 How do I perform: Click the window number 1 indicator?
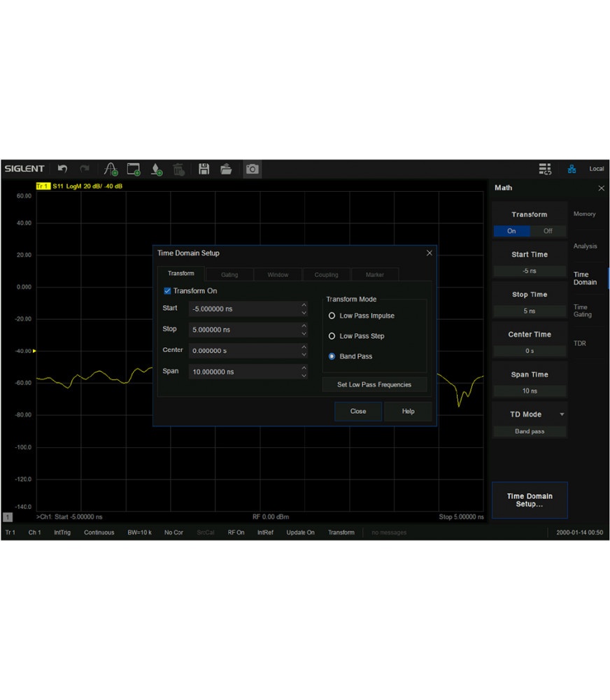click(x=8, y=517)
